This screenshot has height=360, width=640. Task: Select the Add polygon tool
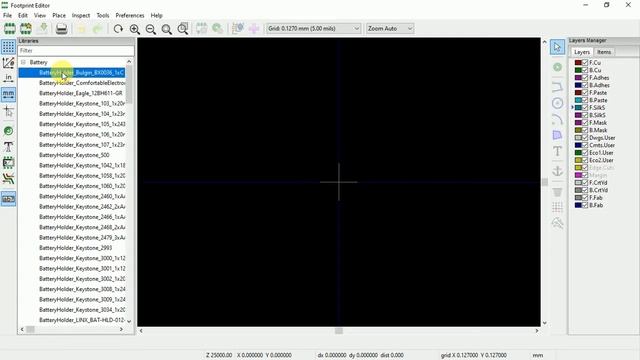pos(557,135)
